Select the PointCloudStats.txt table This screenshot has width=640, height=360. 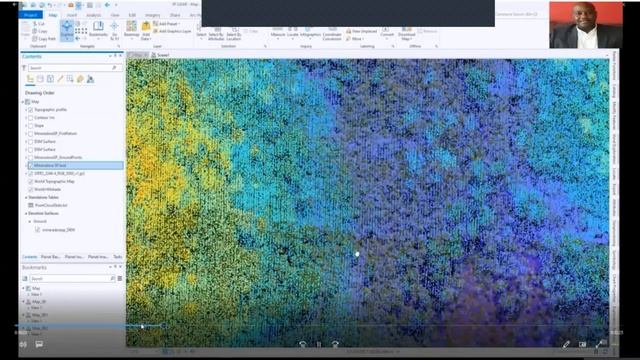51,205
